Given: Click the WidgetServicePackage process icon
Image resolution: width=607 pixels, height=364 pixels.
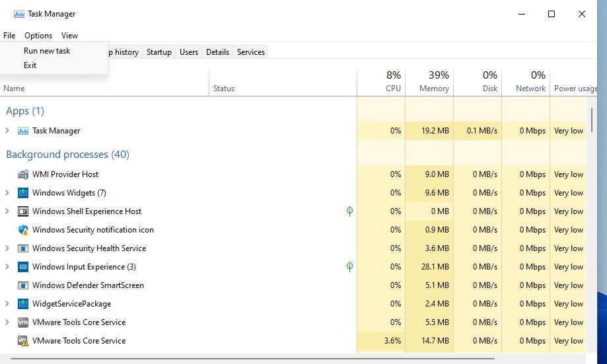Looking at the screenshot, I should (x=23, y=304).
